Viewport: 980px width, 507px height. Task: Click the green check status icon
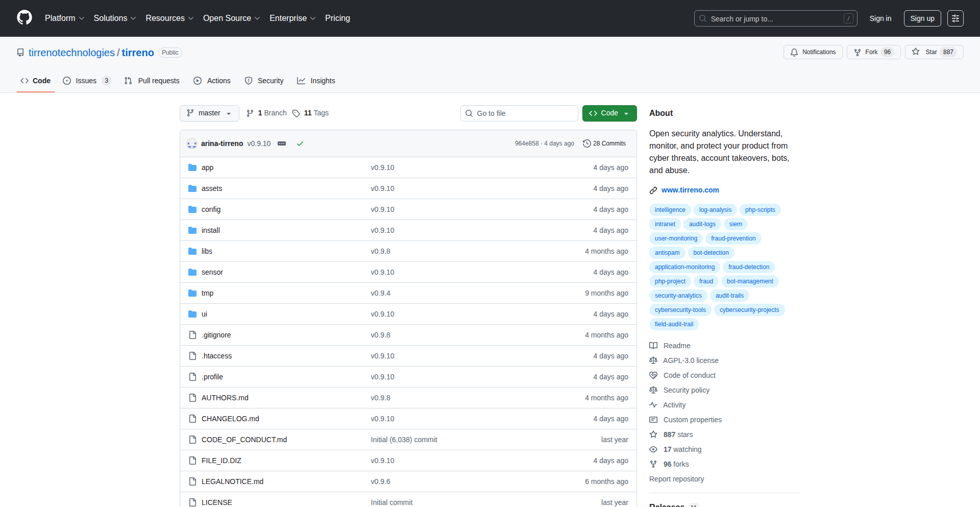[x=300, y=143]
